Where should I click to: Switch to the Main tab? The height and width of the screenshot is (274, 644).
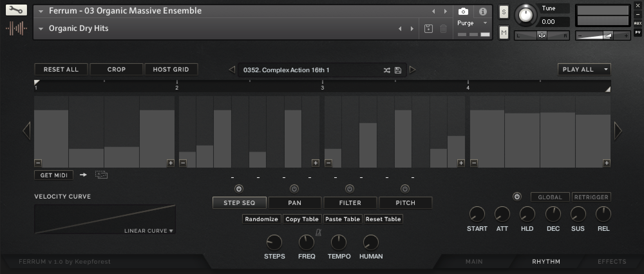click(474, 261)
